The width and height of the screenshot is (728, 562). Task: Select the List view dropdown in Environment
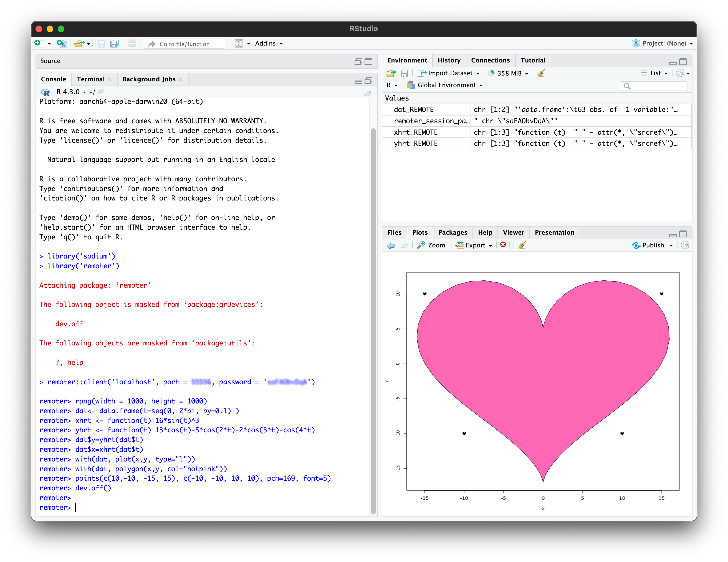(x=653, y=73)
